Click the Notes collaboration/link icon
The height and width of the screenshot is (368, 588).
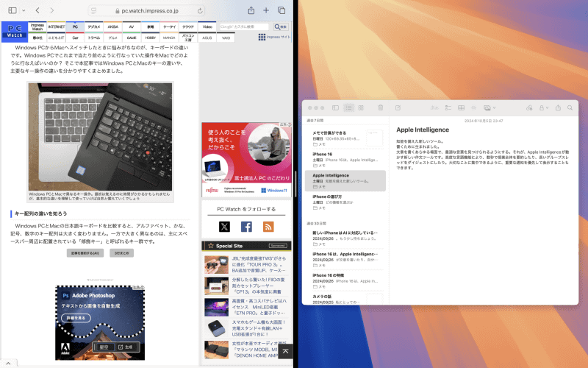(529, 107)
